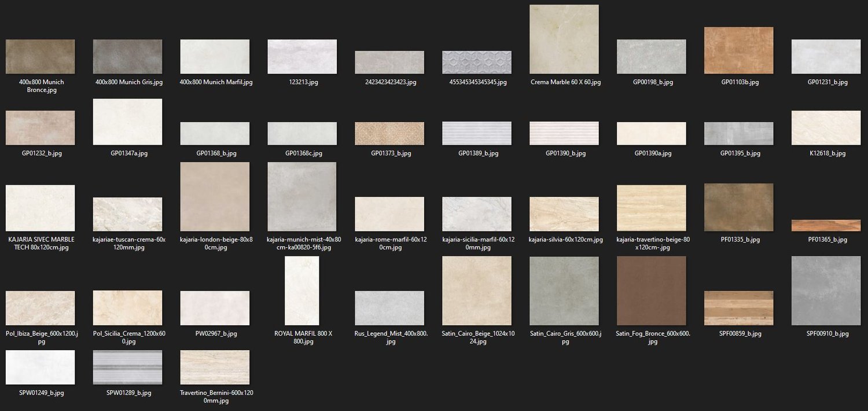Click the "Satin_Fog_Bronce_600x600.jpg" file name
The image size is (868, 411).
tap(653, 337)
